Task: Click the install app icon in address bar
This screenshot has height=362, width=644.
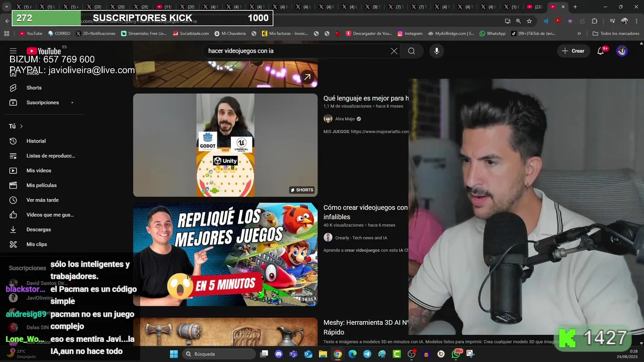Action: click(x=508, y=21)
